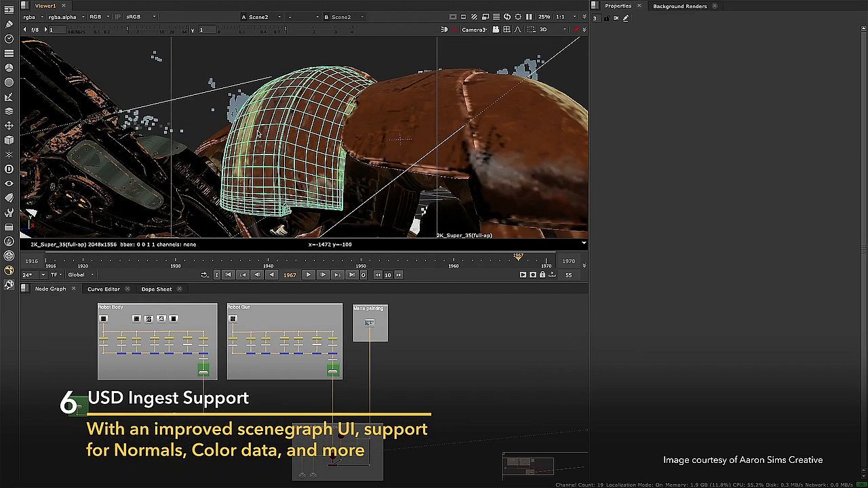
Task: Open the rgba channel dropdown
Action: click(33, 17)
